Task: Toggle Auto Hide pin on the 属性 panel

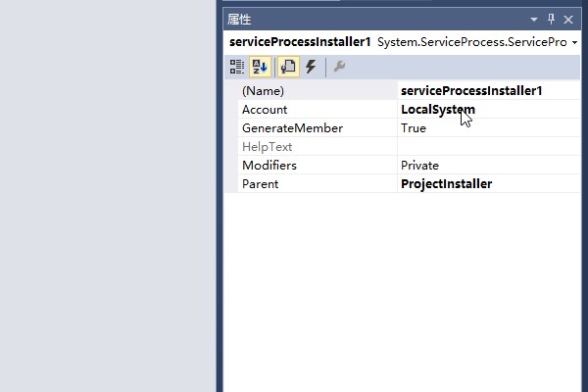Action: (x=551, y=19)
